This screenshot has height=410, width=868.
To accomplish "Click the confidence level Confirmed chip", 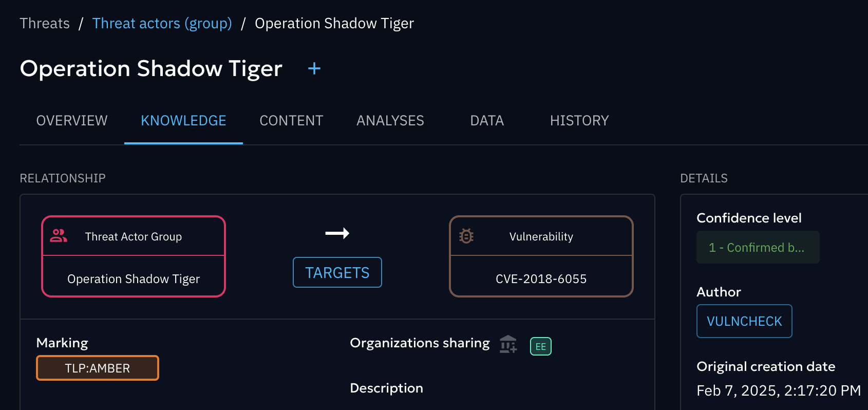I will click(x=758, y=247).
